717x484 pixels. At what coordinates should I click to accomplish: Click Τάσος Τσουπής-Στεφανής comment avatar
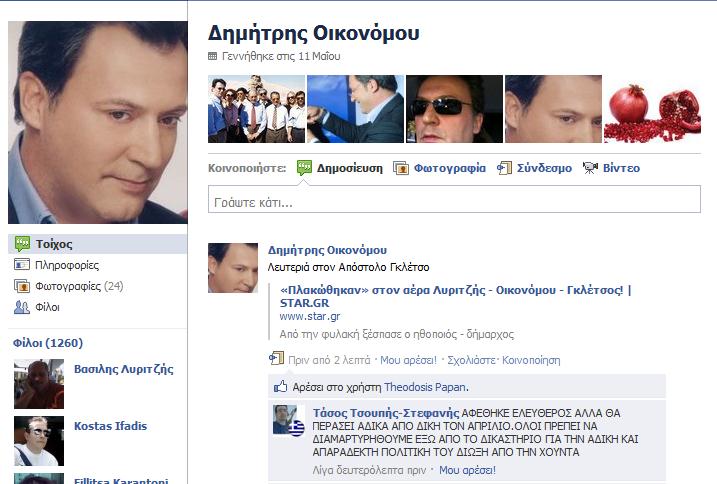point(289,419)
